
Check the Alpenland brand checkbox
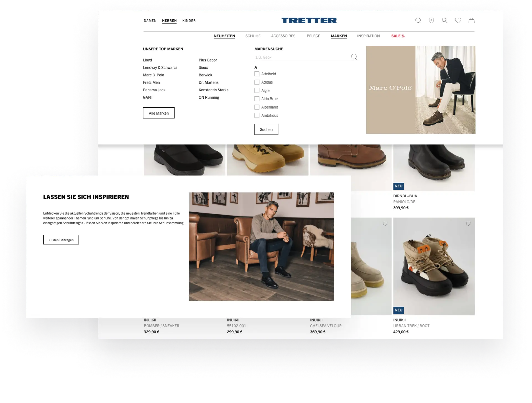pyautogui.click(x=257, y=107)
